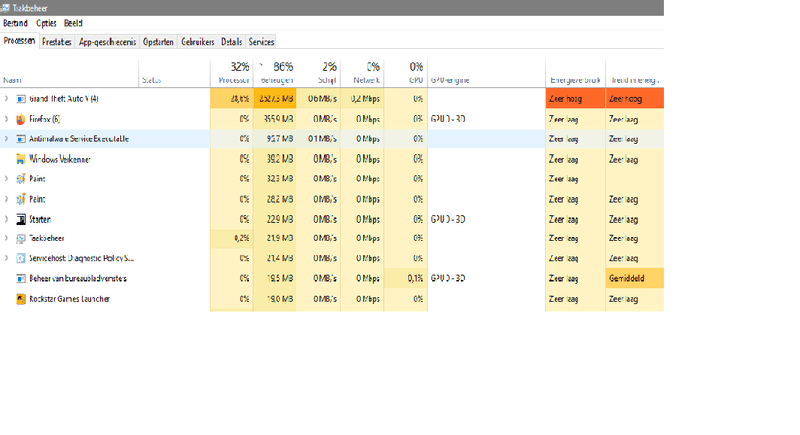Switch to the Prestaties tab

pyautogui.click(x=57, y=42)
